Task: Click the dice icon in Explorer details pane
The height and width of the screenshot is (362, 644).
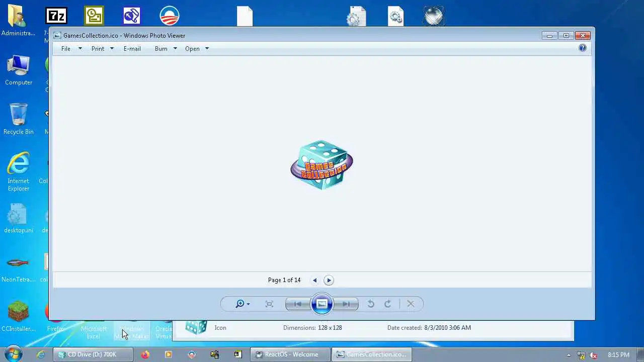Action: pos(196,327)
